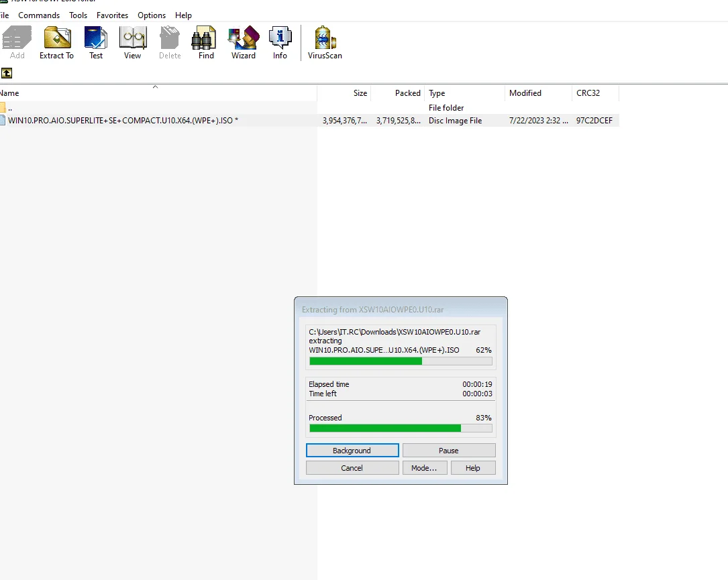Viewport: 728px width, 580px height.
Task: Pause the extraction
Action: 448,450
